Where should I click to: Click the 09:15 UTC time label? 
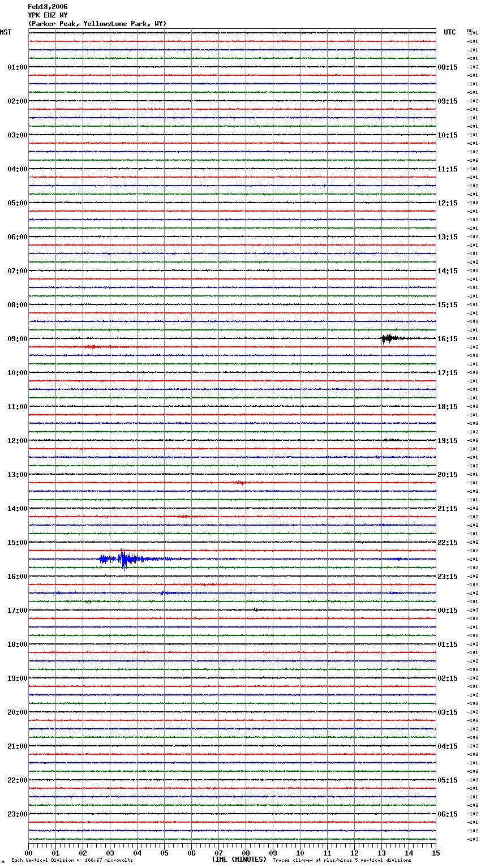tap(448, 101)
